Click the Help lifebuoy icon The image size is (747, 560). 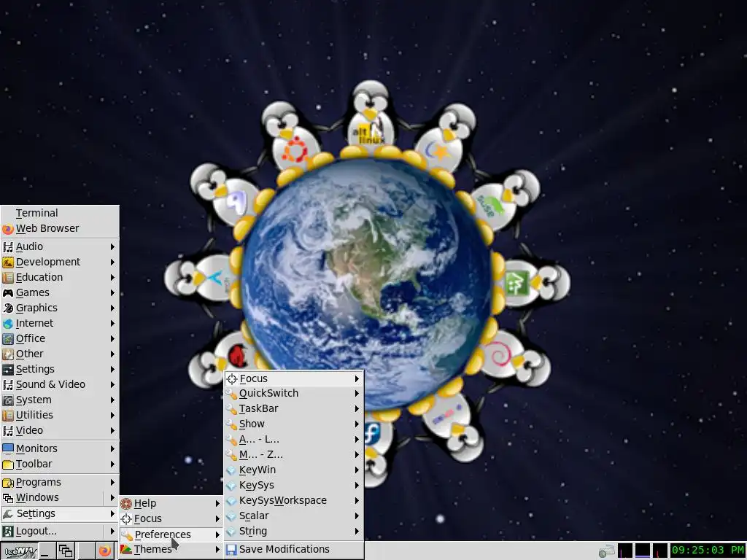pyautogui.click(x=125, y=503)
